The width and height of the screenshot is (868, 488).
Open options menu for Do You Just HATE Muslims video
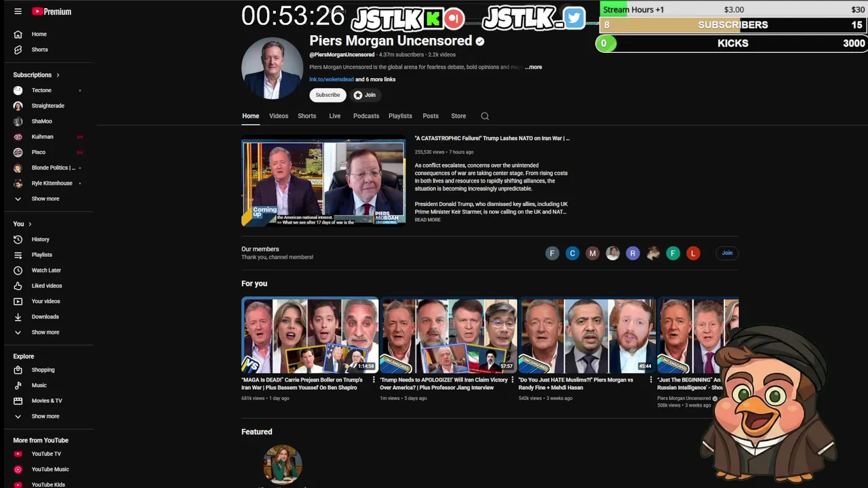click(x=650, y=380)
